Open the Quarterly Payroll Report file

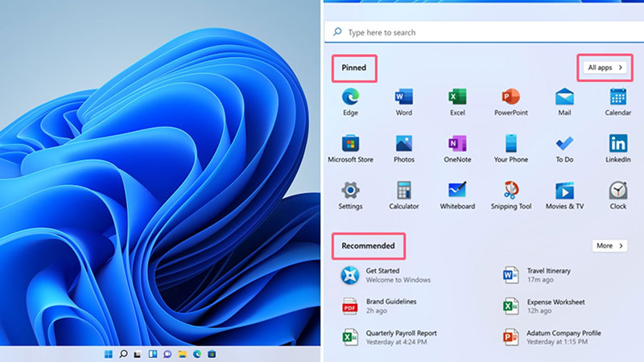tap(390, 337)
